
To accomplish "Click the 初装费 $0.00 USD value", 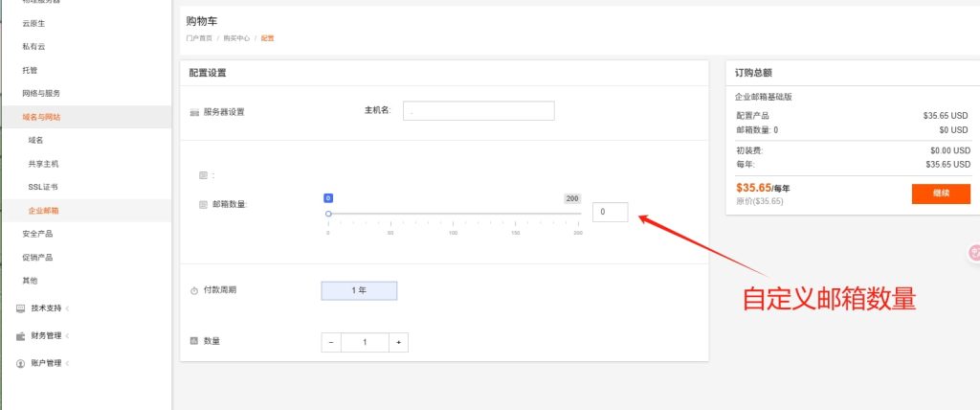I will (950, 150).
